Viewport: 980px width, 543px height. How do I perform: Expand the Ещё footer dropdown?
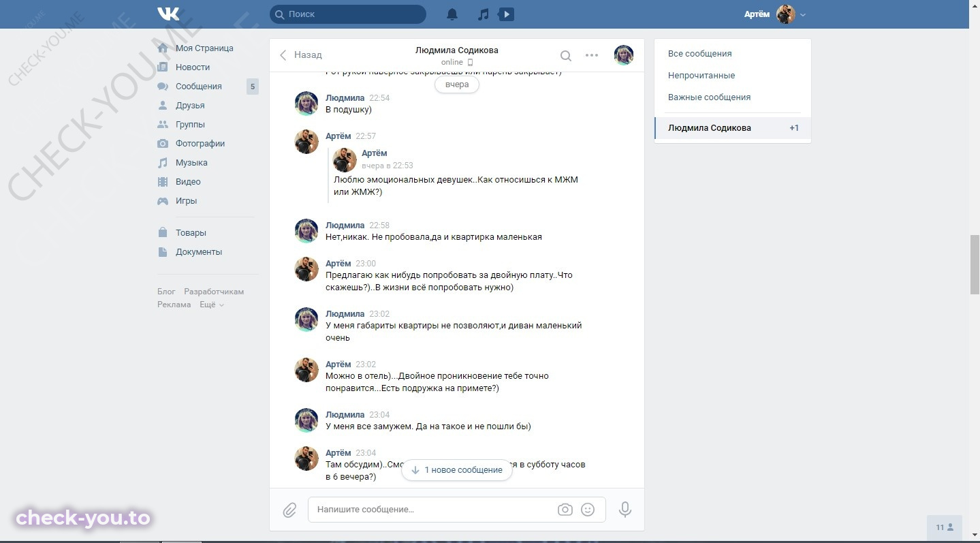[211, 305]
